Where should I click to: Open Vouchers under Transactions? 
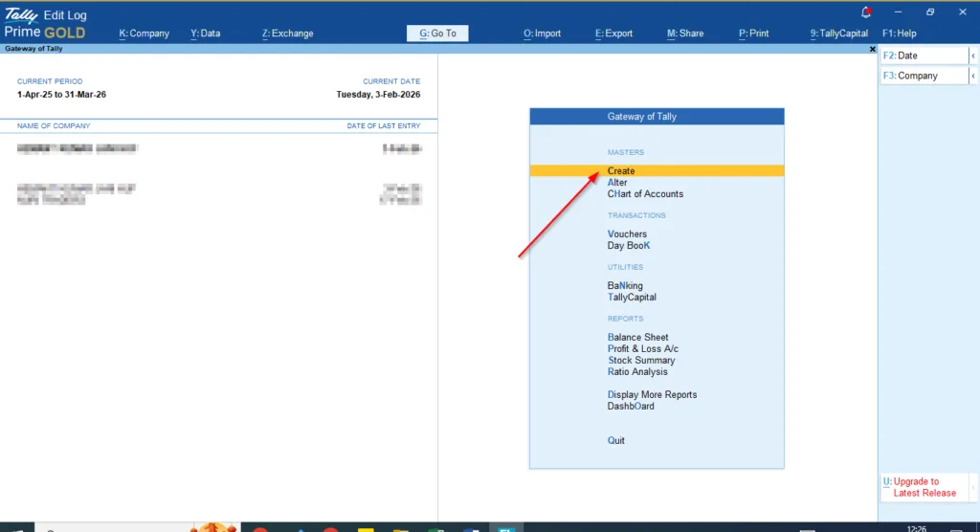627,233
